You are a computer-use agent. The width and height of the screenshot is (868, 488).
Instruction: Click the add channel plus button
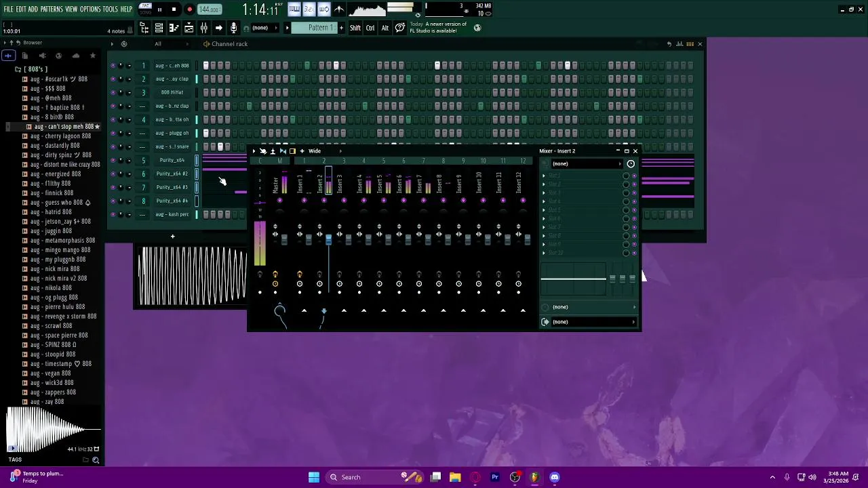coord(172,237)
